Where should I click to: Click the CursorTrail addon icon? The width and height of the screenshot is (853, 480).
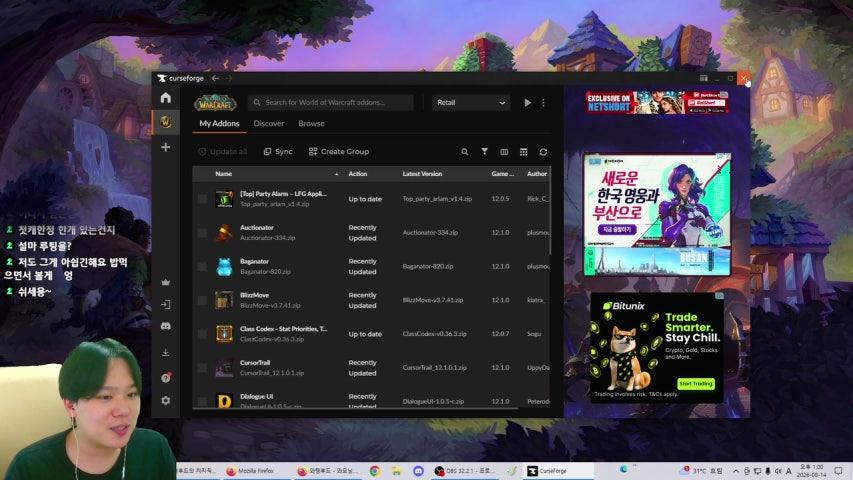[x=224, y=368]
